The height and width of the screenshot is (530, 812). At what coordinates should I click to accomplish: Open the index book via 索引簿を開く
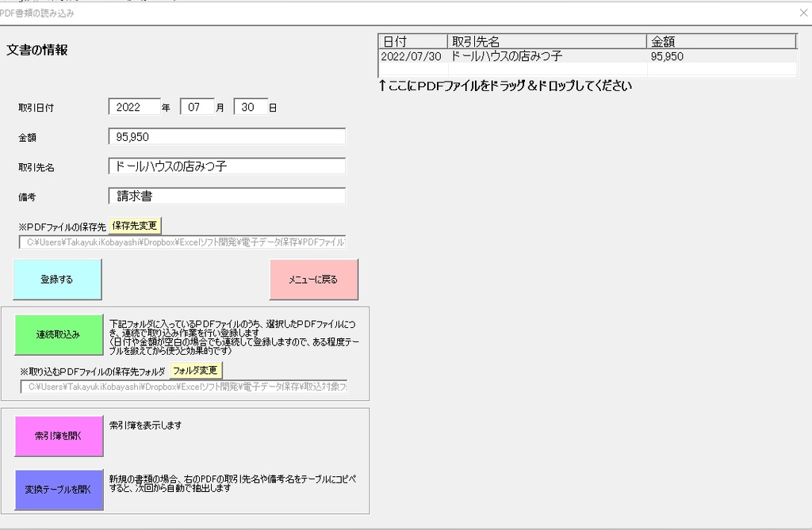click(x=58, y=437)
